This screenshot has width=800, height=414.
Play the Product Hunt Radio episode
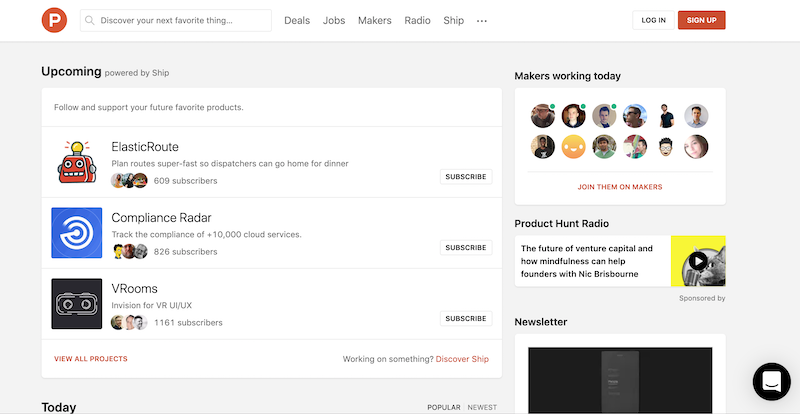pyautogui.click(x=698, y=261)
